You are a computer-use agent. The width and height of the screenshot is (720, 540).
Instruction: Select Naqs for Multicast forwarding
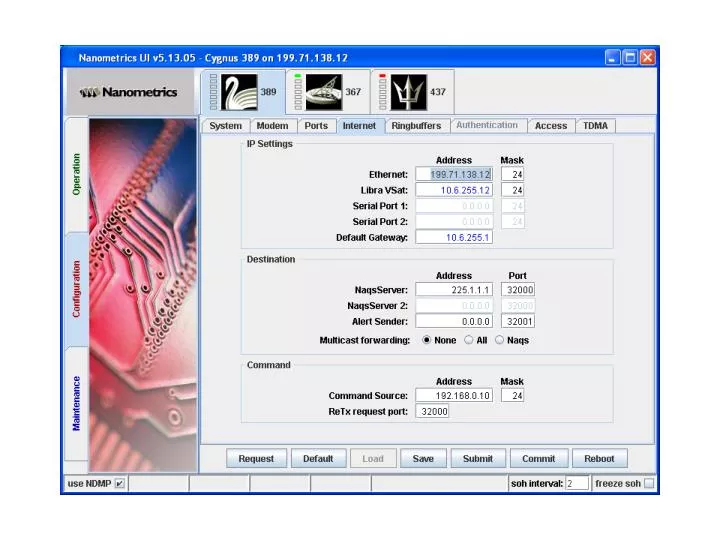pos(499,340)
